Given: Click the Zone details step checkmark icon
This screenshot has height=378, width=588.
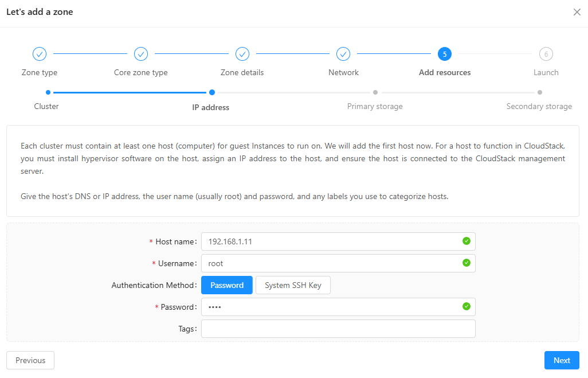Looking at the screenshot, I should coord(242,54).
